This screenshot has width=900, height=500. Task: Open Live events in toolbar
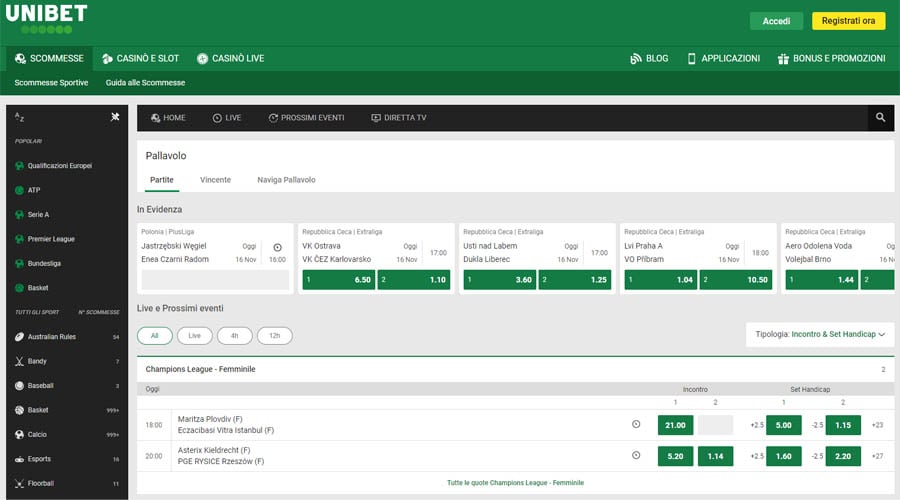[x=227, y=118]
